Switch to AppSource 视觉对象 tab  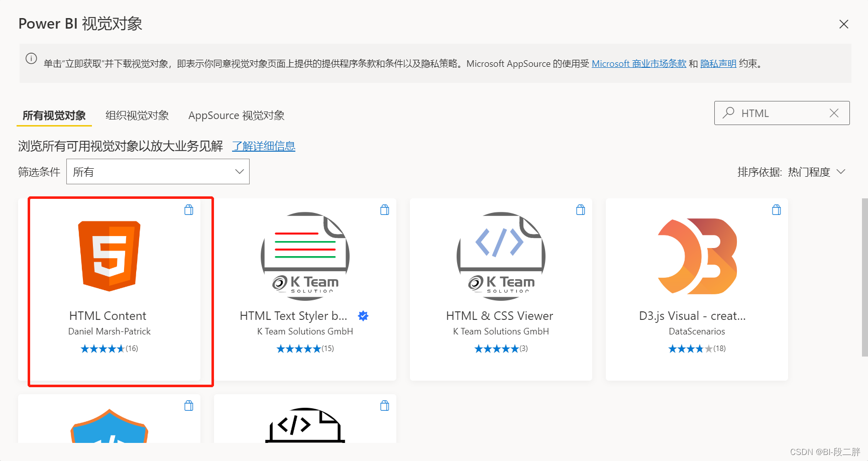click(237, 116)
